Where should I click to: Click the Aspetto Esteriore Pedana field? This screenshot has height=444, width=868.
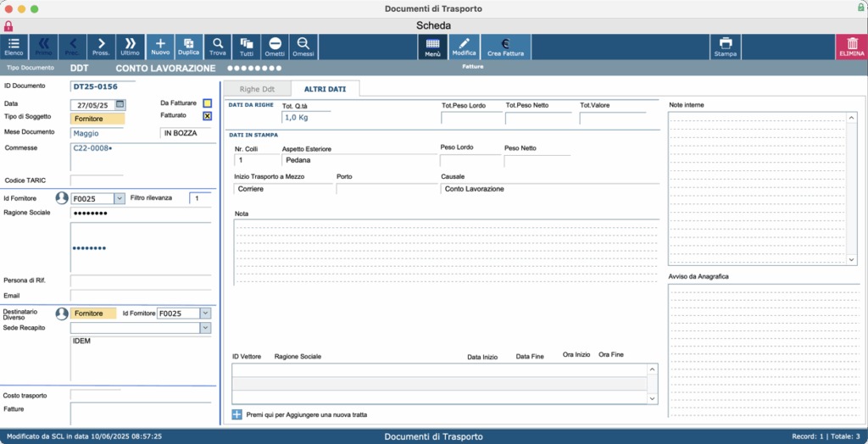(x=359, y=160)
